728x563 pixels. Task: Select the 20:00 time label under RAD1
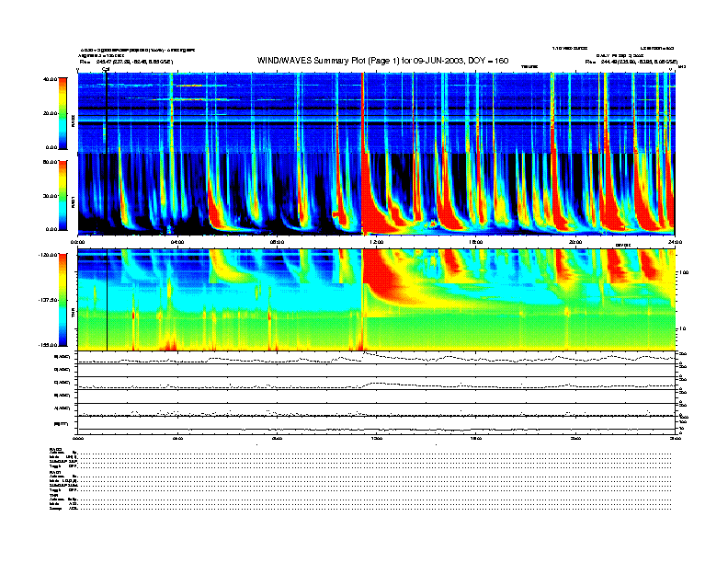pyautogui.click(x=575, y=242)
